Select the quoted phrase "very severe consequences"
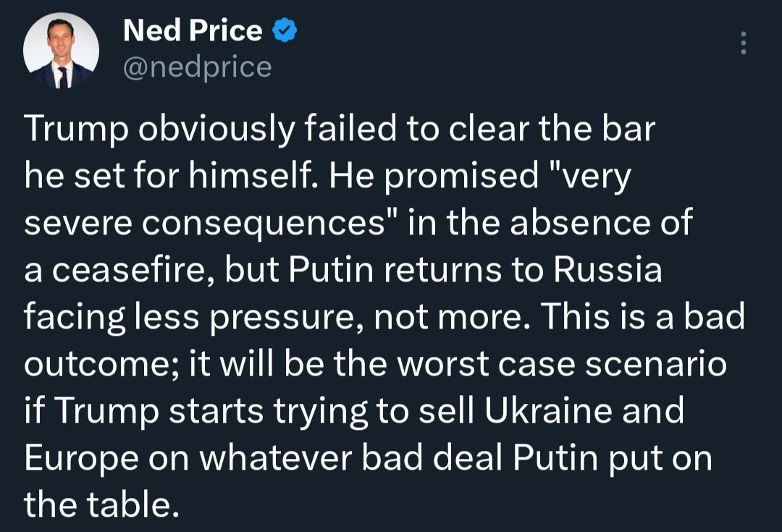Viewport: 782px width, 532px height. pyautogui.click(x=328, y=200)
